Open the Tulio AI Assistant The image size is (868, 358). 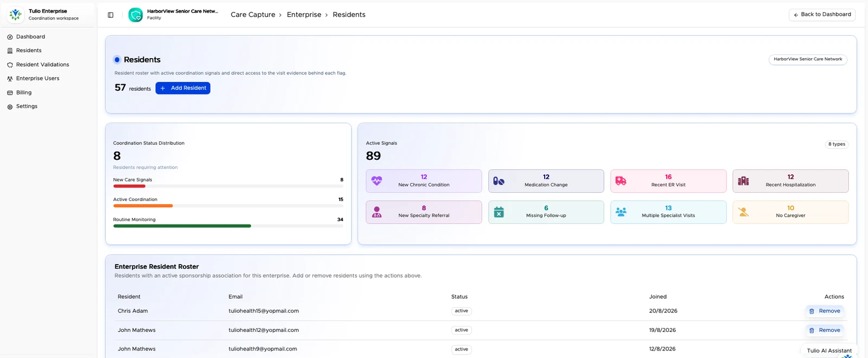coord(829,350)
